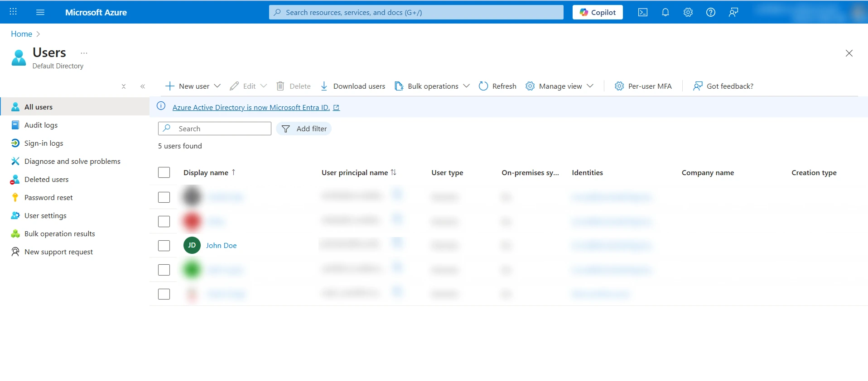This screenshot has width=868, height=381.
Task: Click the Manage view gear icon
Action: [x=530, y=86]
